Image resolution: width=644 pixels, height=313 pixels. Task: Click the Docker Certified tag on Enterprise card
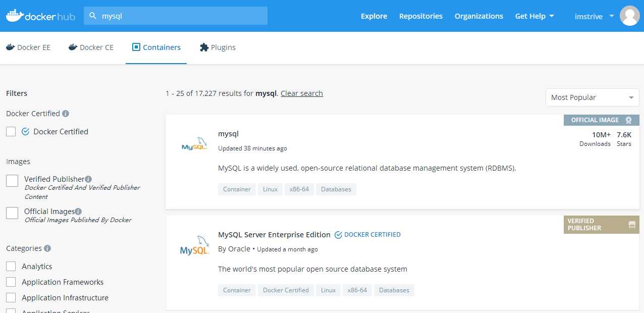click(286, 290)
